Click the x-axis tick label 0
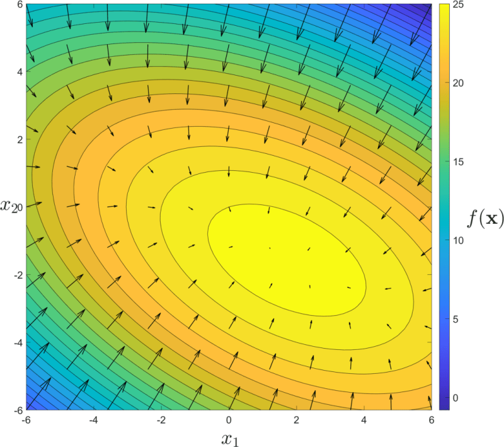The height and width of the screenshot is (447, 504). tap(229, 420)
